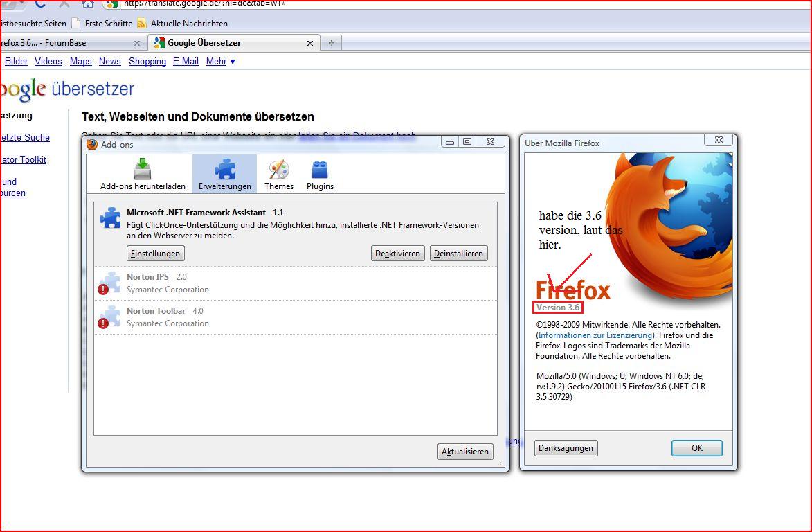Open Google Maps link
The width and height of the screenshot is (812, 532).
coord(81,61)
